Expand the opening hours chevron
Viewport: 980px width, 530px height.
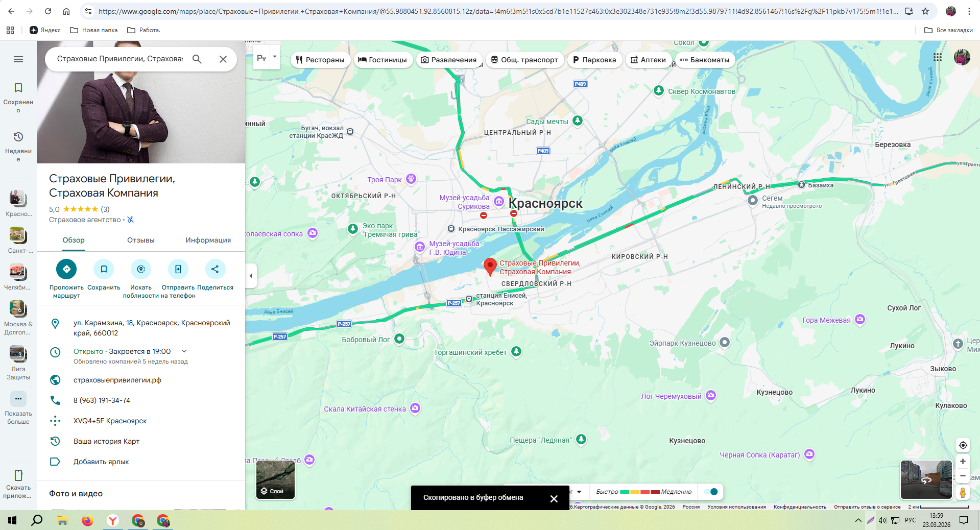[184, 351]
